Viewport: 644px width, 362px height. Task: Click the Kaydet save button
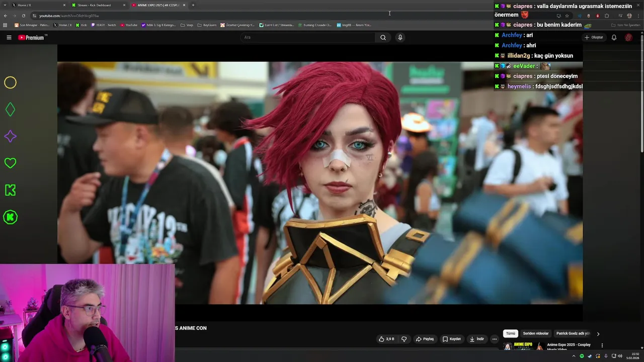pyautogui.click(x=451, y=339)
